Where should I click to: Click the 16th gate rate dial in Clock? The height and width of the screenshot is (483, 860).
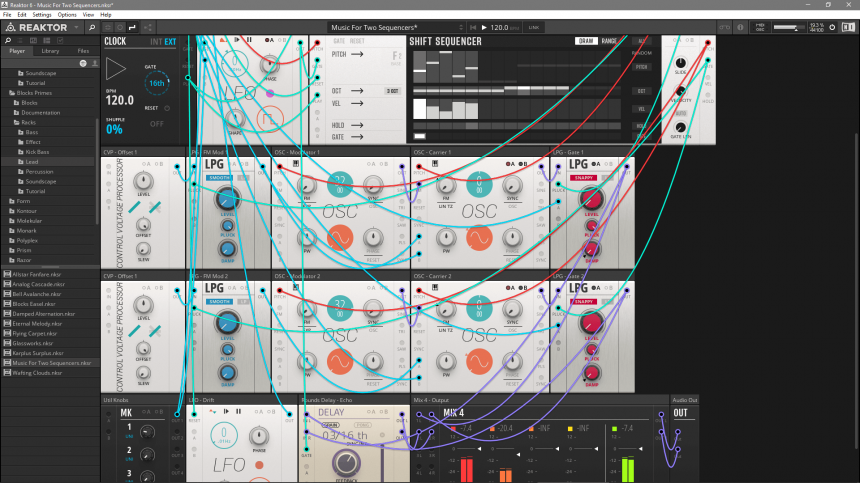coord(156,83)
